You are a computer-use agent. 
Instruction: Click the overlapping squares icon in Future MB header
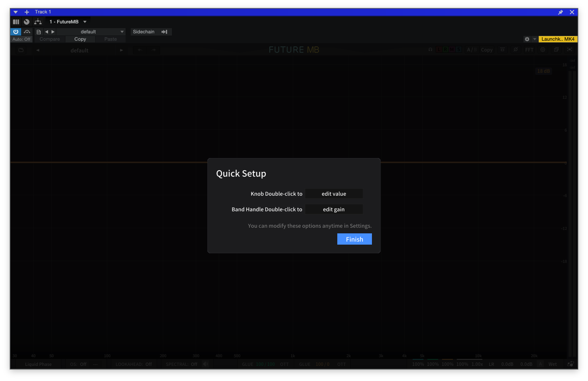556,50
